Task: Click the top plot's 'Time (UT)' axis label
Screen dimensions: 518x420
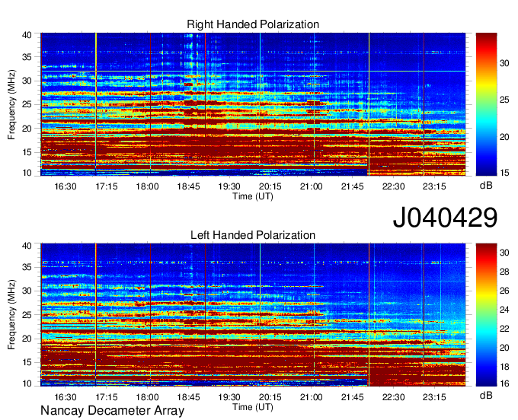Action: [x=253, y=196]
